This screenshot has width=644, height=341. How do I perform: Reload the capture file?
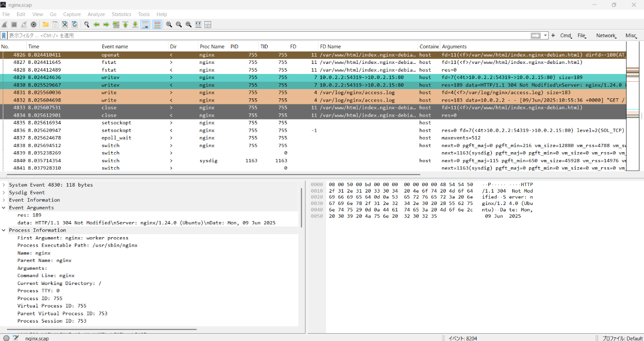tap(75, 24)
